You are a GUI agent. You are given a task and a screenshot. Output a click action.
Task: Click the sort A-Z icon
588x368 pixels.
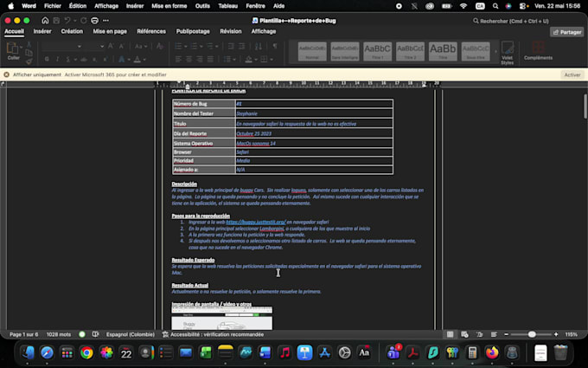click(x=259, y=46)
